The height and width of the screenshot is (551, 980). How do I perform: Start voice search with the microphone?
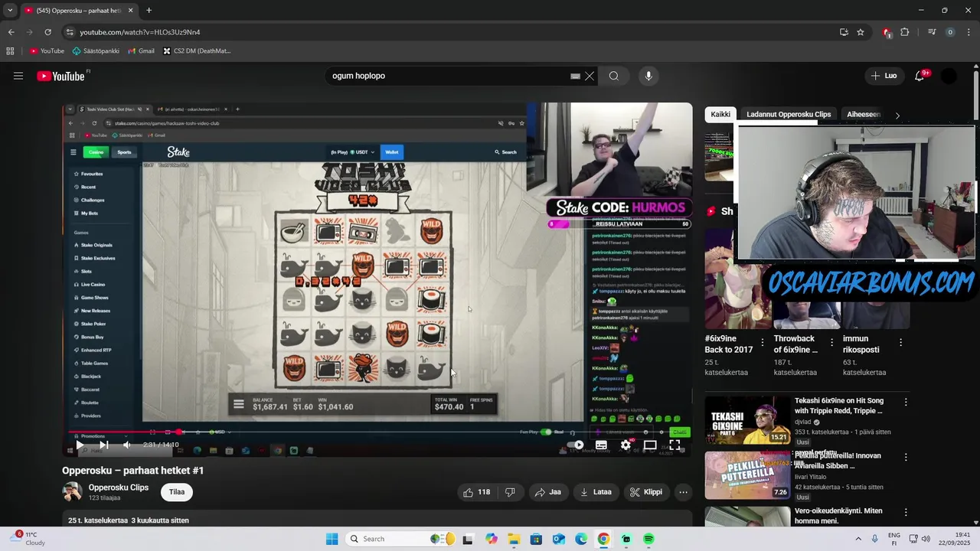click(x=648, y=76)
